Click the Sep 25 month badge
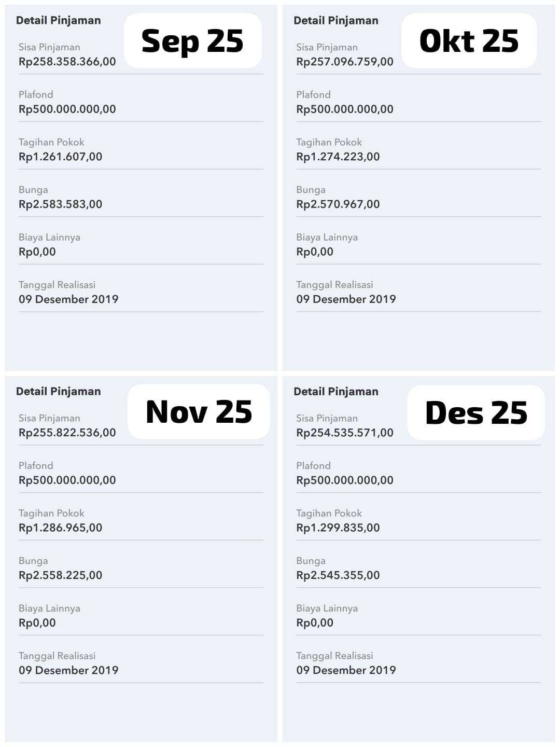 [x=192, y=41]
